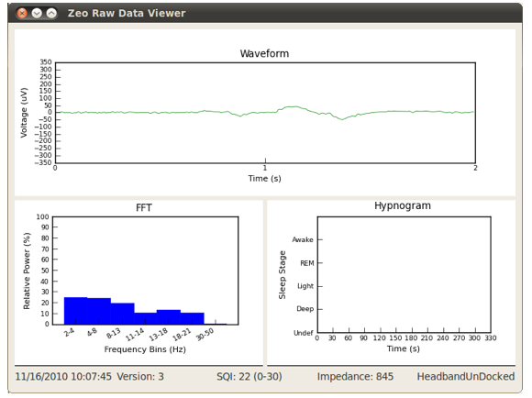
Task: Click the 4-8 Hz FFT bar
Action: click(x=99, y=311)
